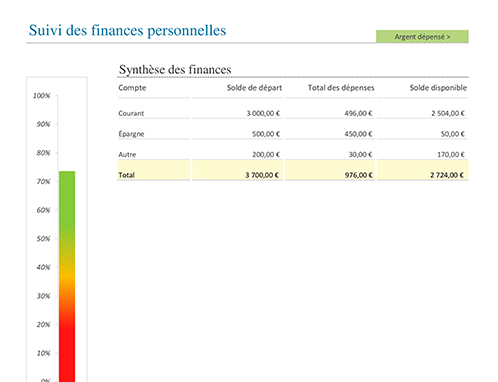
Task: Click the 'Solde de départ' column header
Action: (x=254, y=88)
